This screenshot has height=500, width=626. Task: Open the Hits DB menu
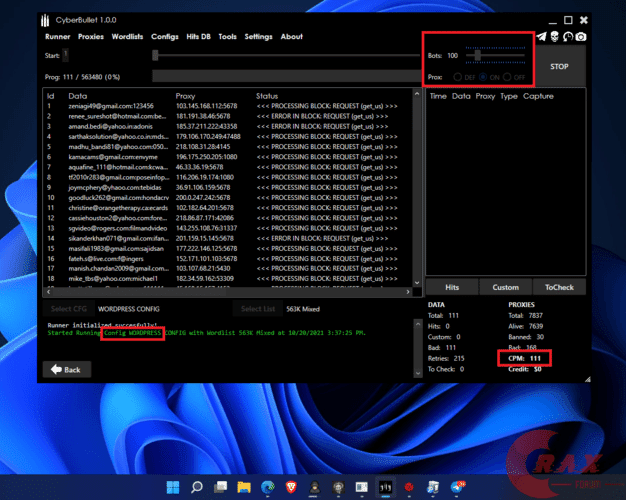pos(198,37)
